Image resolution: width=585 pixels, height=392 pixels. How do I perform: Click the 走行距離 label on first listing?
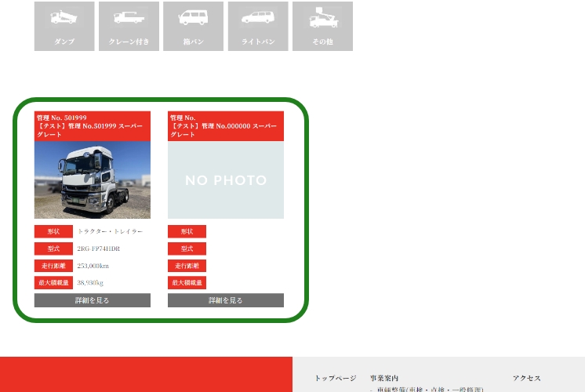[53, 266]
